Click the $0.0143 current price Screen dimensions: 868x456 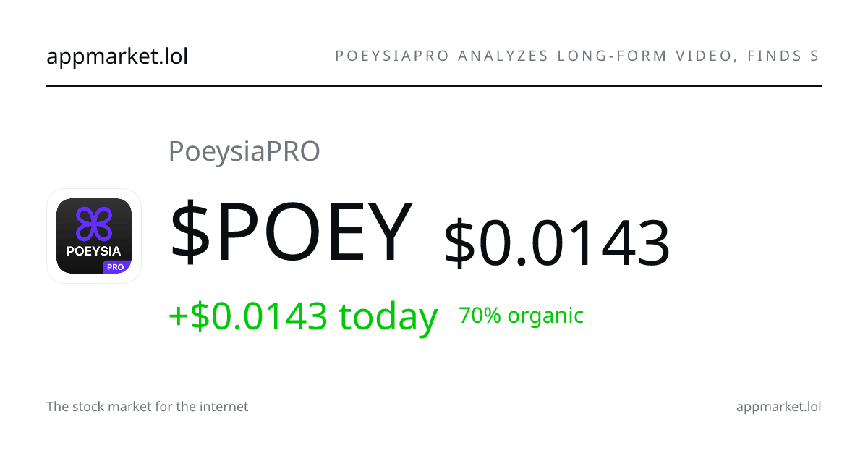[557, 243]
